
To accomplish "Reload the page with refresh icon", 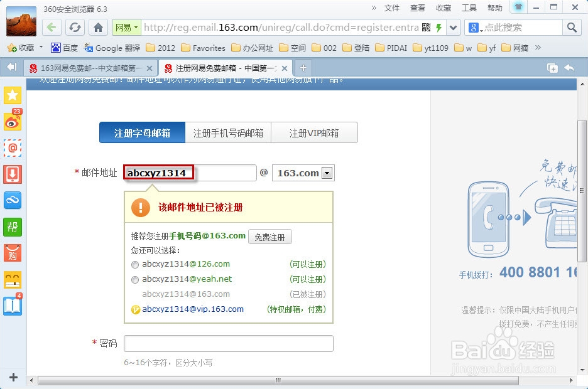I will tap(75, 28).
